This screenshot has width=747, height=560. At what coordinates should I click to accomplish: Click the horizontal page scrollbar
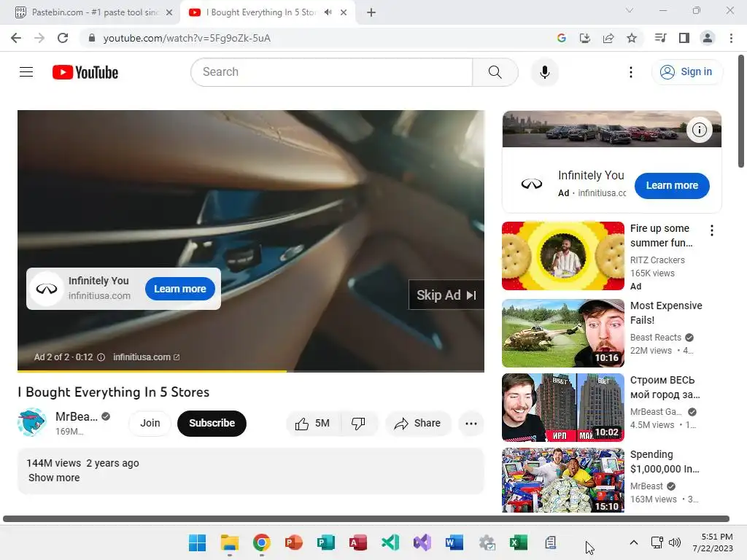pos(366,518)
